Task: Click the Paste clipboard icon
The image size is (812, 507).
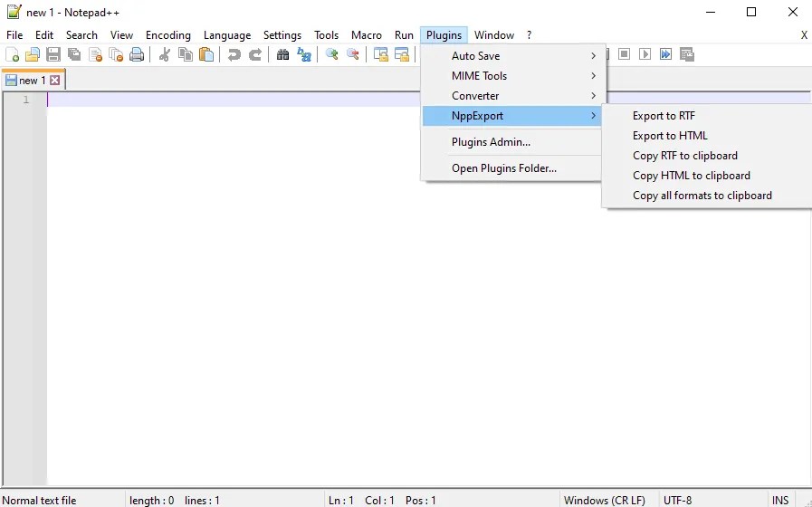Action: 206,54
